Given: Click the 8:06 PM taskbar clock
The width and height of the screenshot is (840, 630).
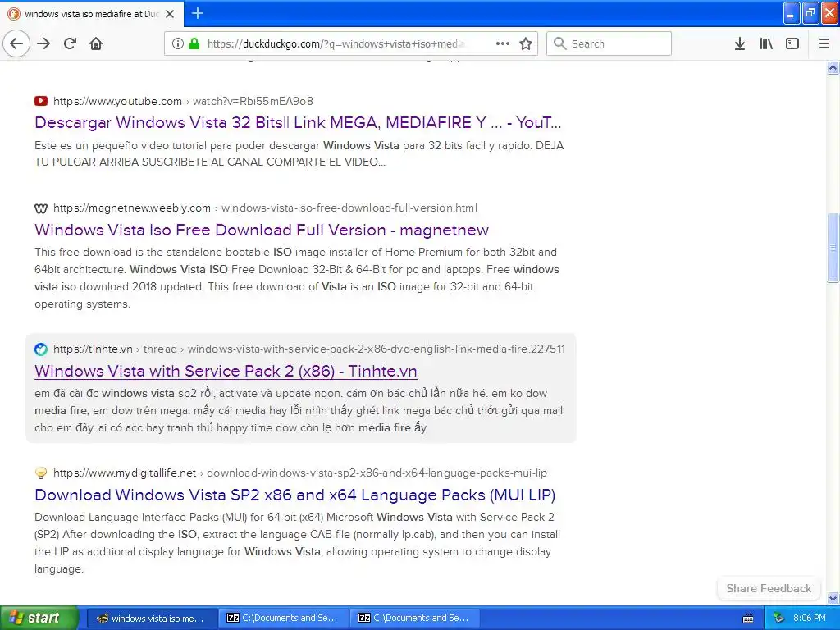Looking at the screenshot, I should [x=809, y=619].
